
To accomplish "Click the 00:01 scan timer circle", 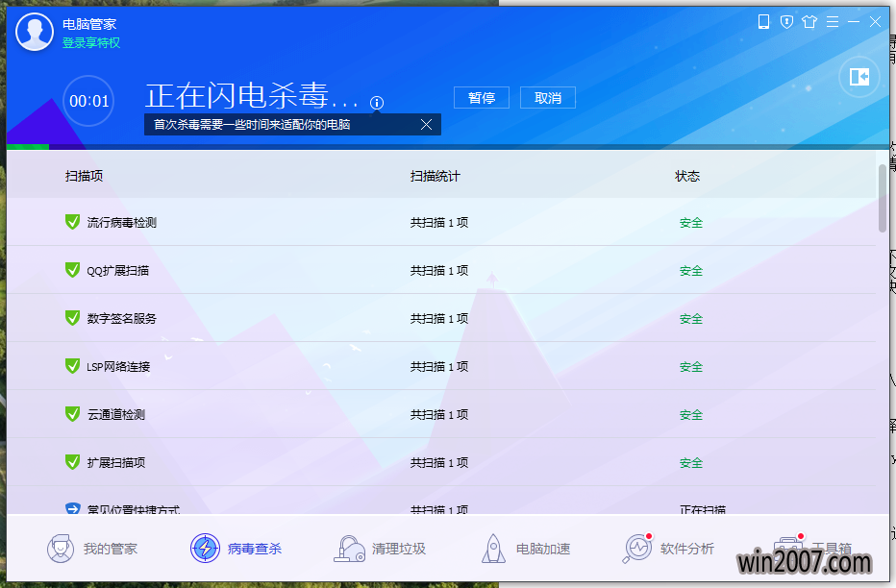I will (88, 101).
